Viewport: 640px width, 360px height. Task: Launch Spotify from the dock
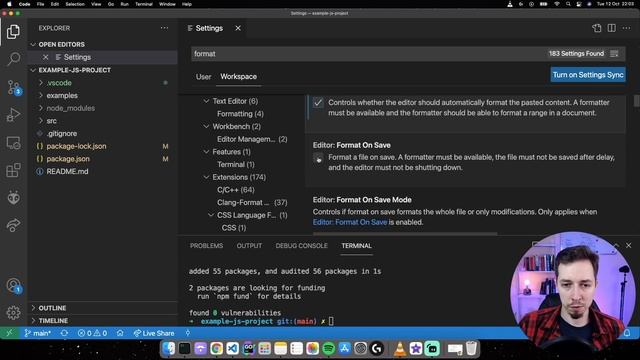click(x=328, y=349)
